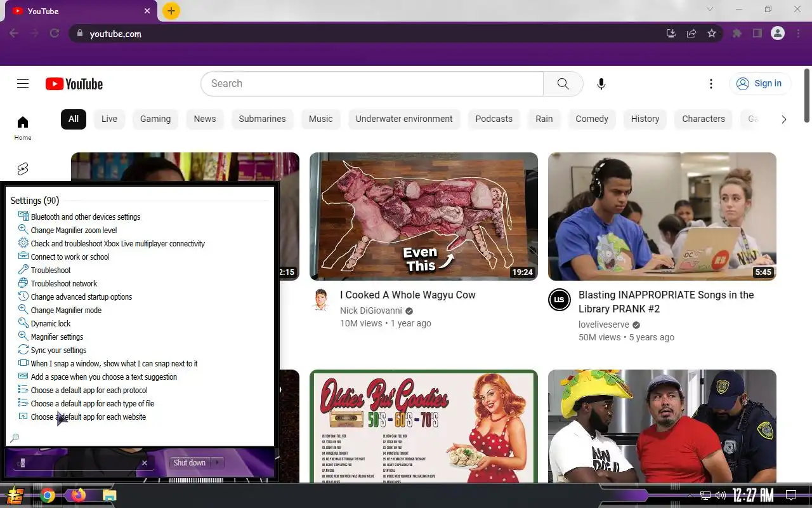Select the Comedy chip
This screenshot has width=812, height=508.
[592, 119]
